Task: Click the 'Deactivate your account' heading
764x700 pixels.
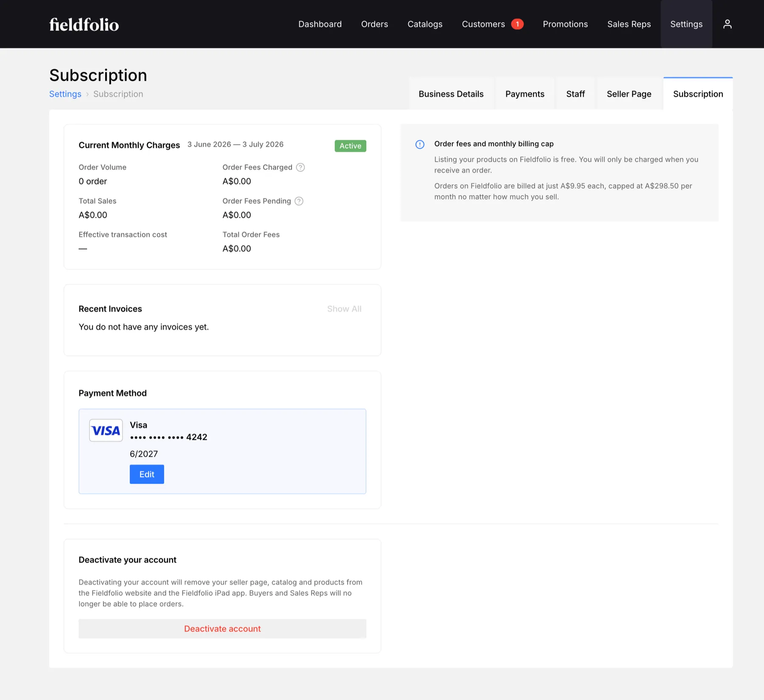Action: [x=127, y=560]
